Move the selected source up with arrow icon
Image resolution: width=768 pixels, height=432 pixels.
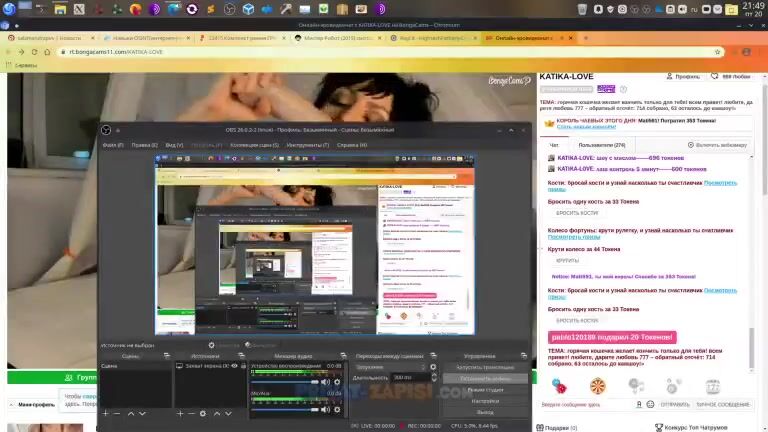pos(216,413)
